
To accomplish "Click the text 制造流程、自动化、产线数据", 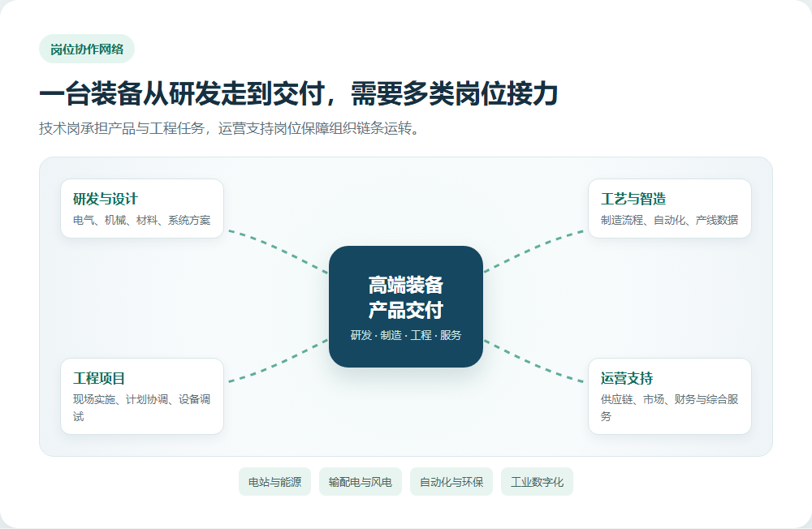I will point(670,221).
